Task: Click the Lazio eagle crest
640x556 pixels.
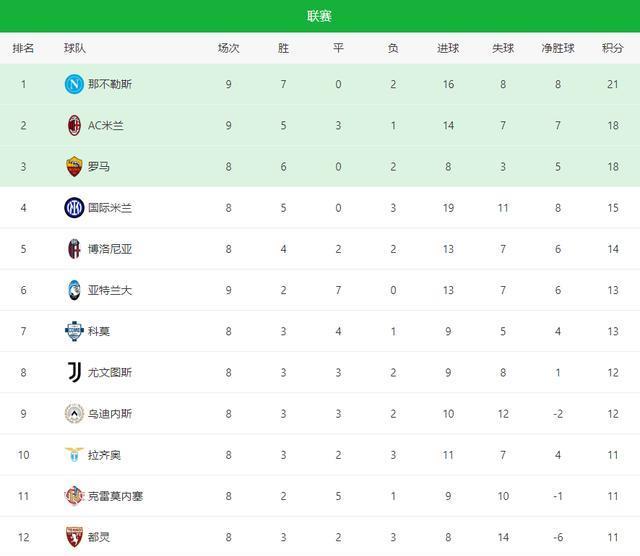Action: (x=74, y=455)
